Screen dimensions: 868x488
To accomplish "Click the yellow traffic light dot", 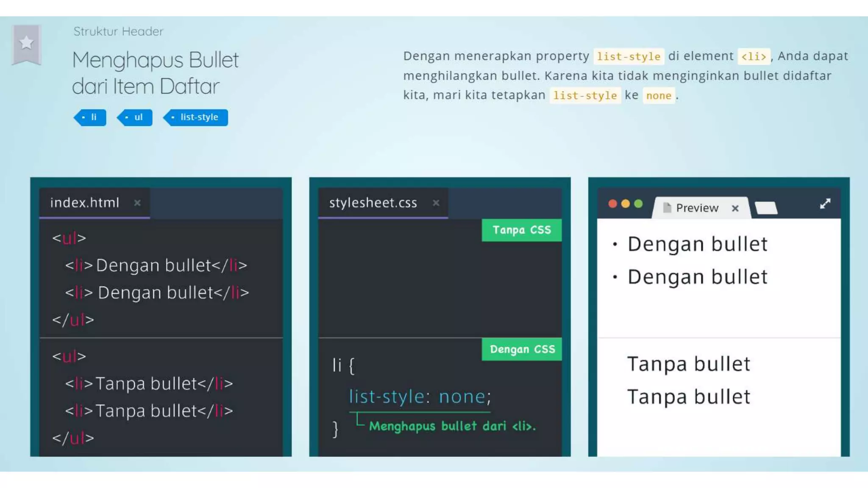I will [625, 204].
